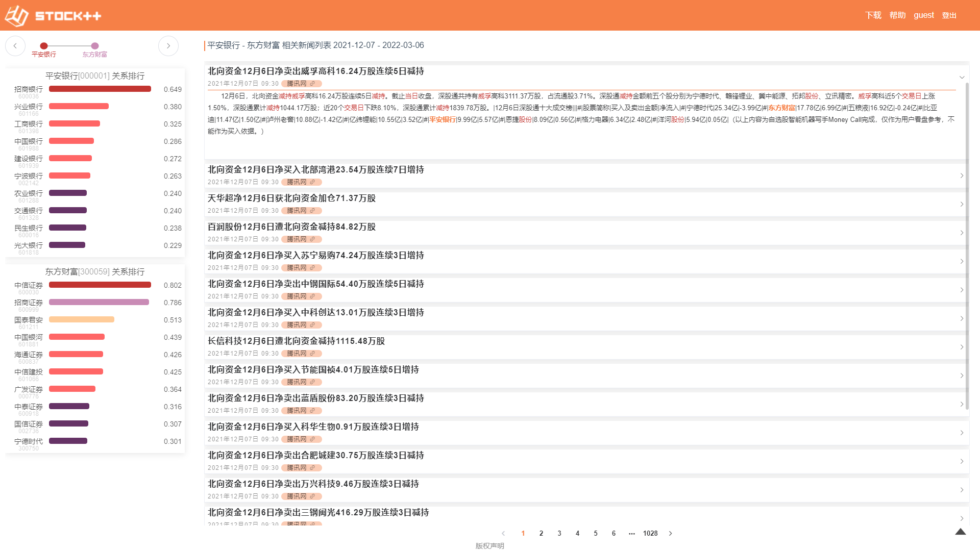Open source link icon on 天华超净 news item
980x551 pixels.
point(312,211)
